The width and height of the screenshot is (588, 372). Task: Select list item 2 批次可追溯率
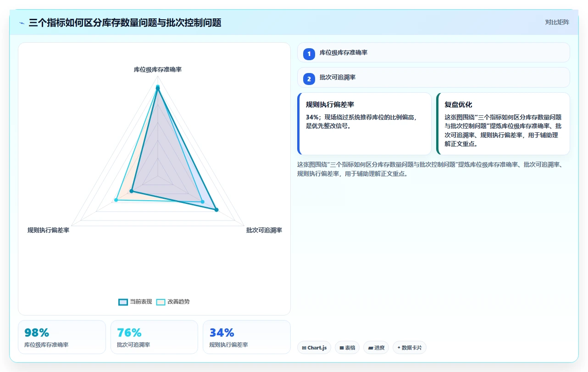click(433, 78)
